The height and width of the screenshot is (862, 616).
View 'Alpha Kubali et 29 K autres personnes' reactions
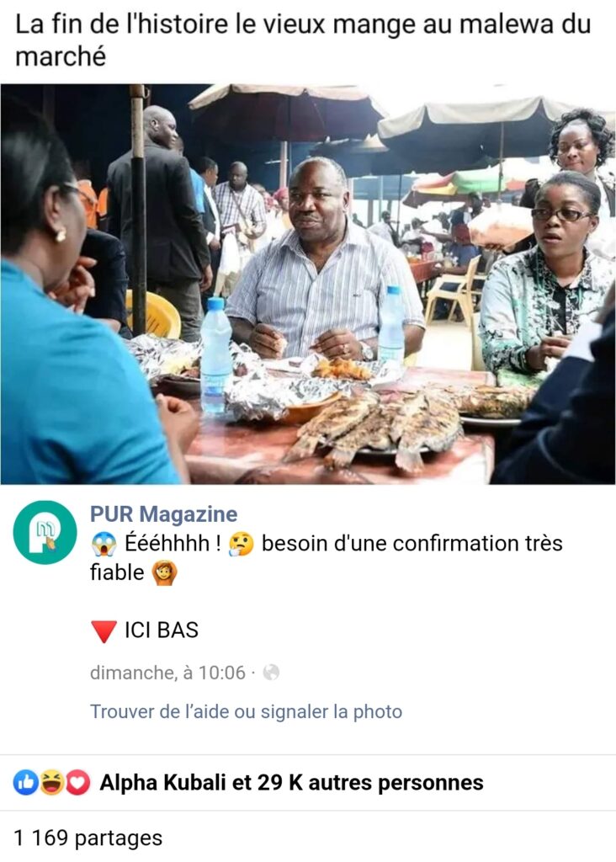pos(291,782)
